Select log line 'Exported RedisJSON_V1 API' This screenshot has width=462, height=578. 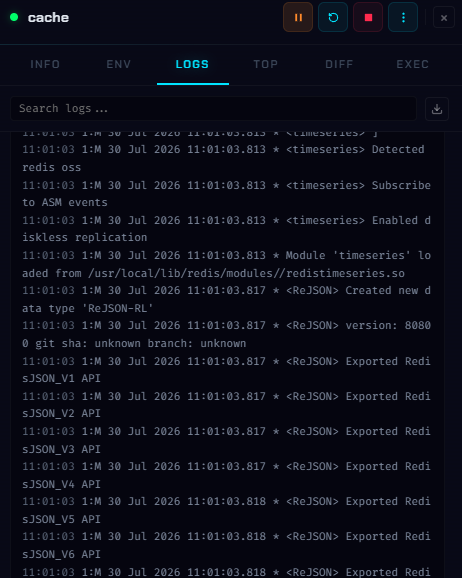pyautogui.click(x=226, y=369)
